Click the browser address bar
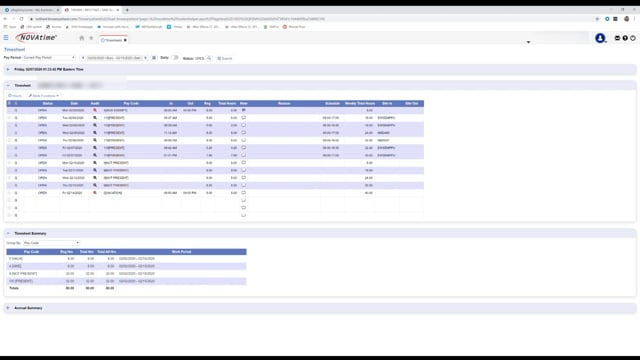 (310, 19)
